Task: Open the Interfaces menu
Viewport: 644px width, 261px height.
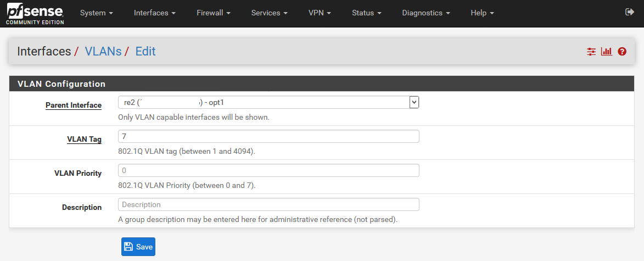Action: [154, 13]
